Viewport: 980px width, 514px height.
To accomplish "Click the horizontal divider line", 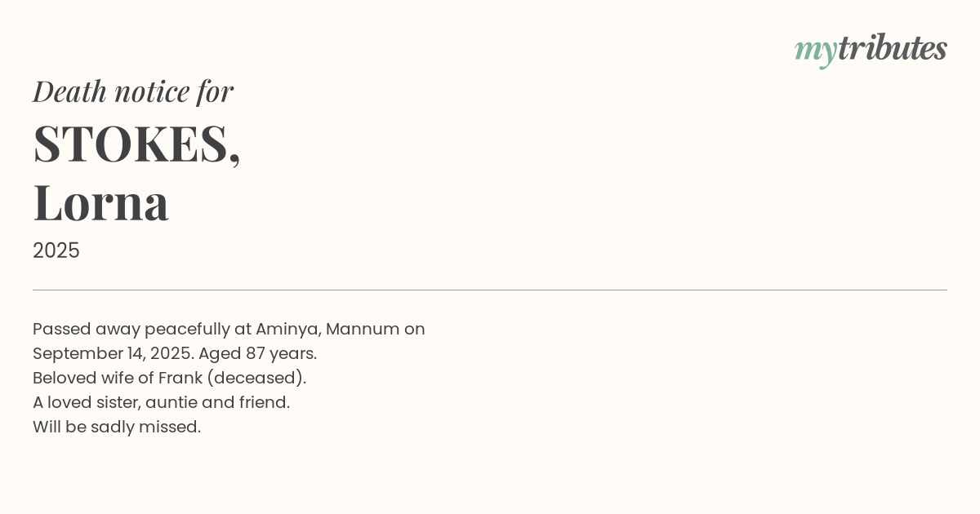I will [x=490, y=290].
